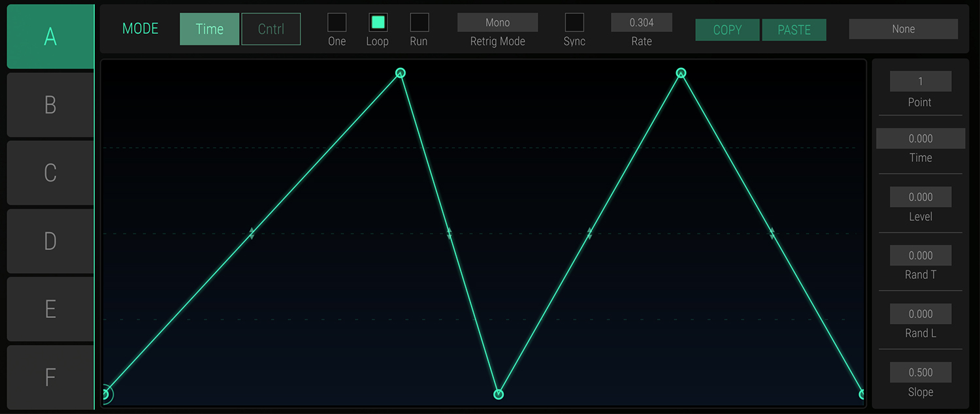
Task: Click the Rand L value field
Action: 921,314
